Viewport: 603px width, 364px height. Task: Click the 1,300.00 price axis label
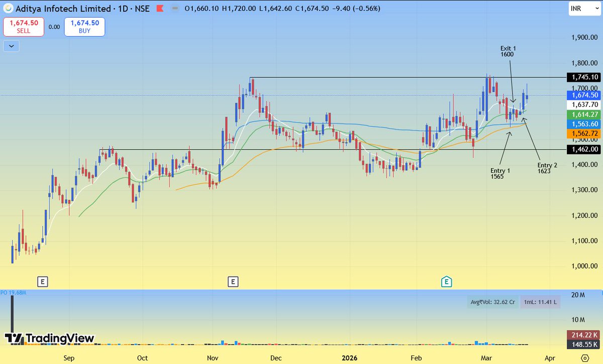coord(585,190)
